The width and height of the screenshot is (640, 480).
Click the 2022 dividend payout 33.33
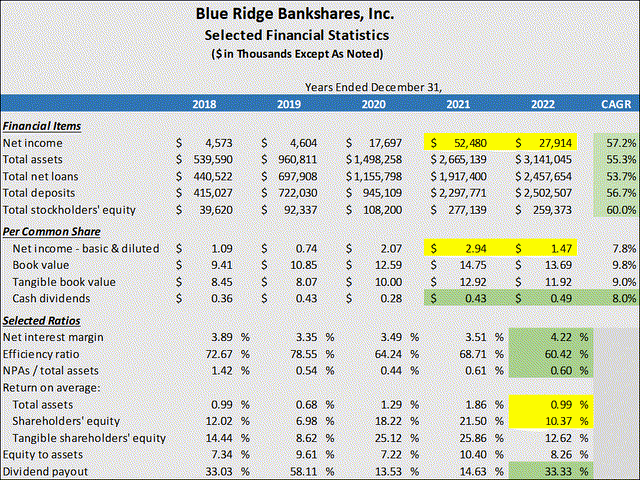click(x=558, y=471)
